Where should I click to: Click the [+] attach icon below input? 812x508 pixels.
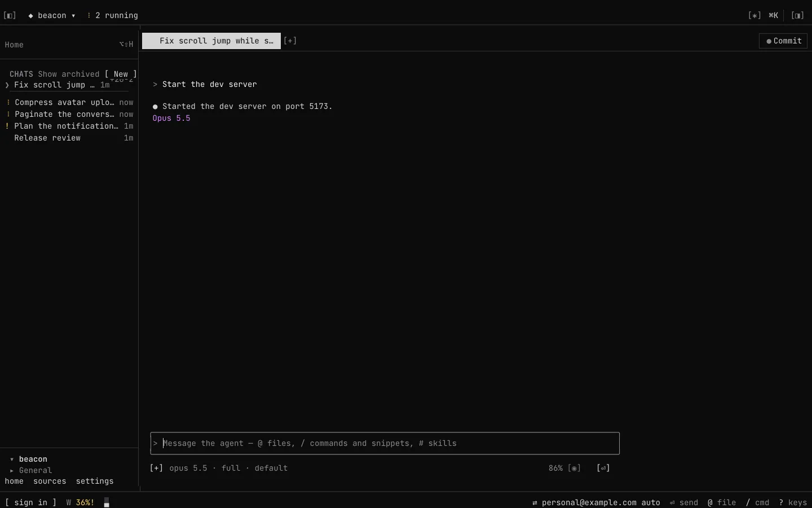(x=156, y=468)
